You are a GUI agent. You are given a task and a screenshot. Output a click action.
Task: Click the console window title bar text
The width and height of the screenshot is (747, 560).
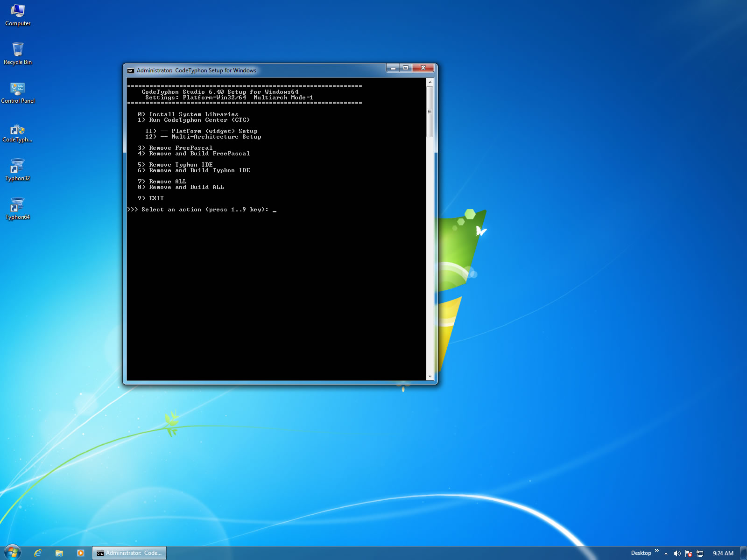(196, 70)
